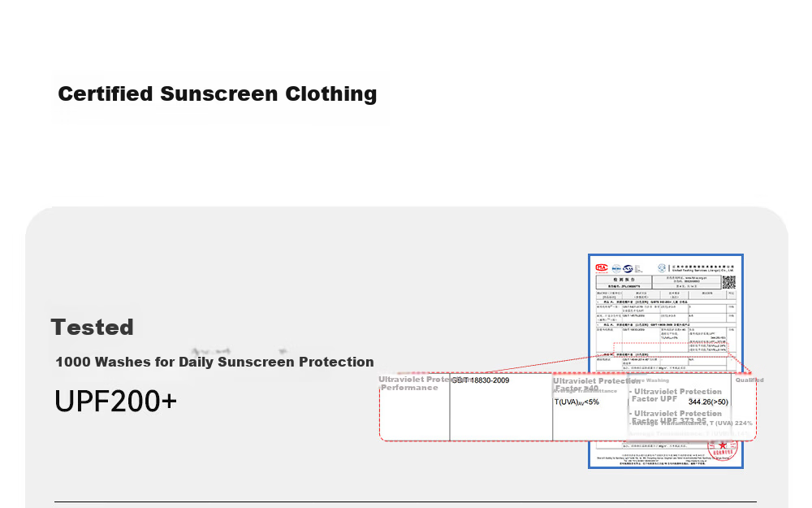Screen dimensions: 812x508
Task: Click the testing company logo on certificate header
Action: 662,268
